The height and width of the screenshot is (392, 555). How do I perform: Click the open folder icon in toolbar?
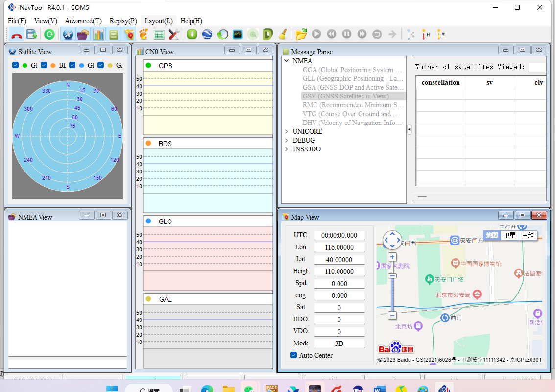coord(301,34)
